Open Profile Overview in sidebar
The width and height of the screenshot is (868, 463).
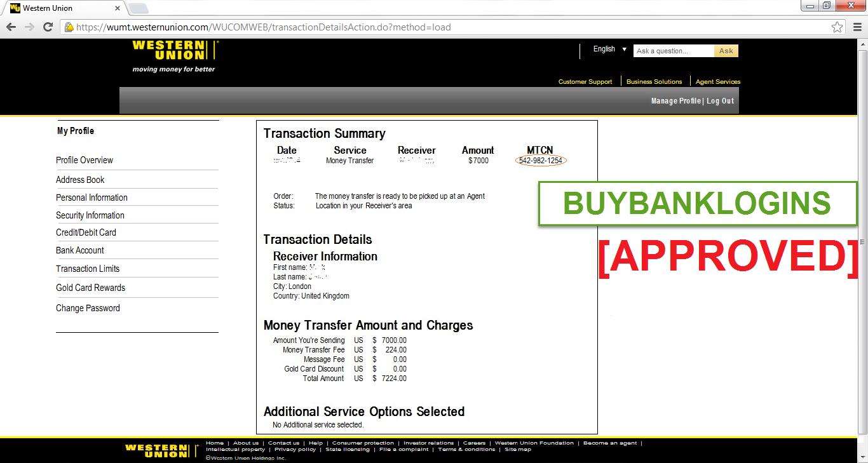click(x=85, y=160)
